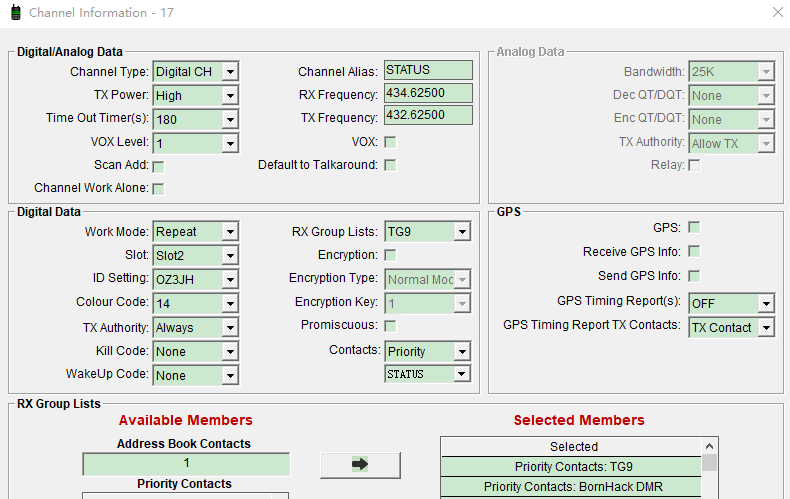Click the Address Book Contacts field
Image resolution: width=790 pixels, height=499 pixels.
tap(186, 464)
